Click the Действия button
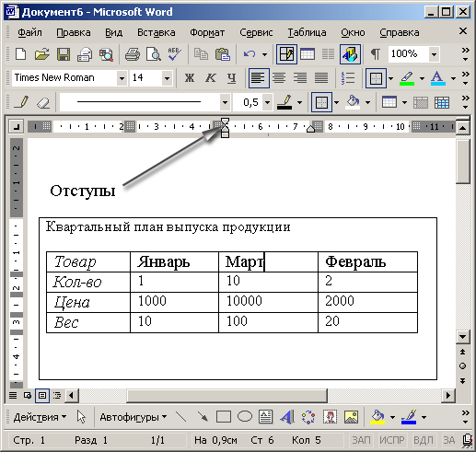Image resolution: width=476 pixels, height=452 pixels. tap(40, 417)
